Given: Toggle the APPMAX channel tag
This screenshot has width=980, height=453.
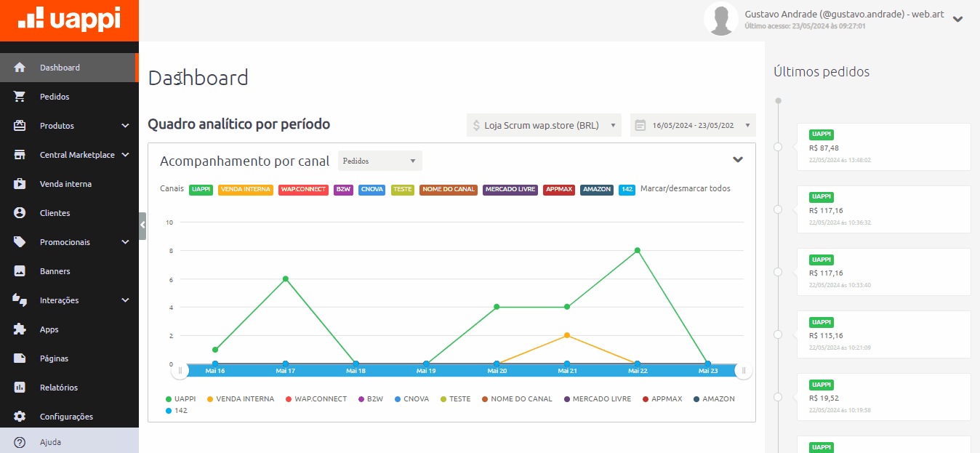Looking at the screenshot, I should (559, 189).
